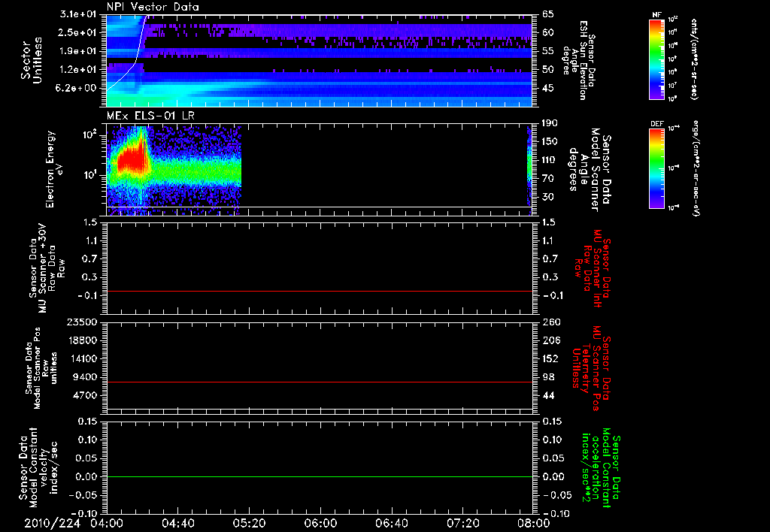
Task: Click the "30" scanner angle tick value
Action: click(x=548, y=197)
